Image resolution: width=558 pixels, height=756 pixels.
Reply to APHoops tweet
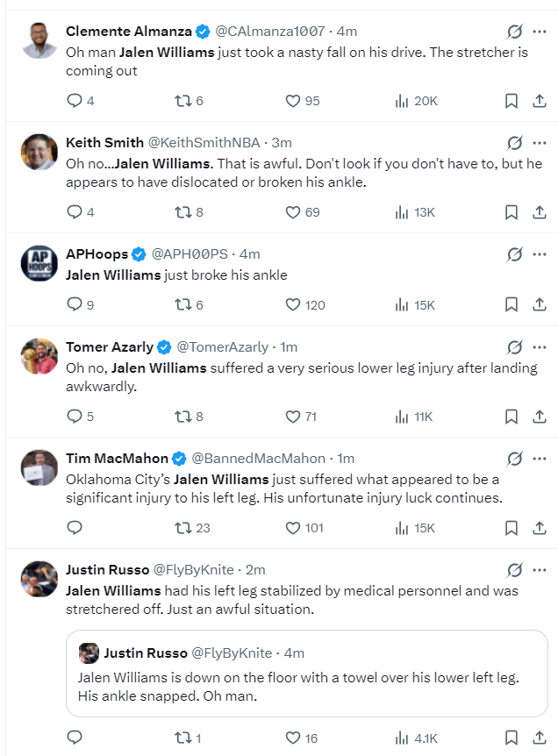80,304
